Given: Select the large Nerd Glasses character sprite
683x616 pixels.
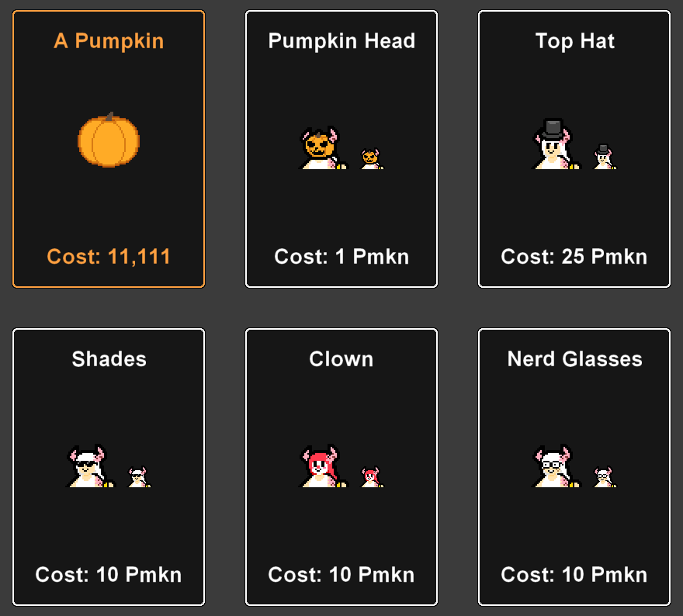Looking at the screenshot, I should [556, 465].
